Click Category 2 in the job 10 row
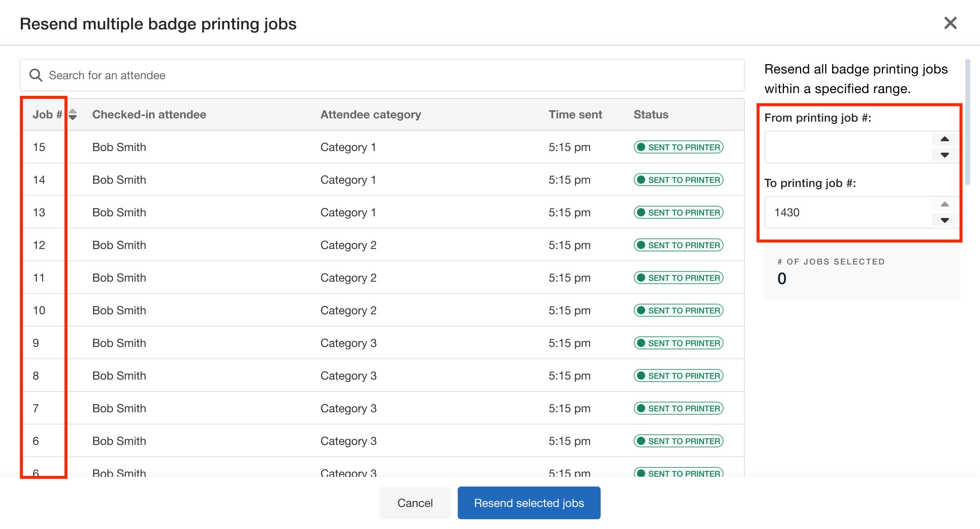The width and height of the screenshot is (980, 529). 349,311
